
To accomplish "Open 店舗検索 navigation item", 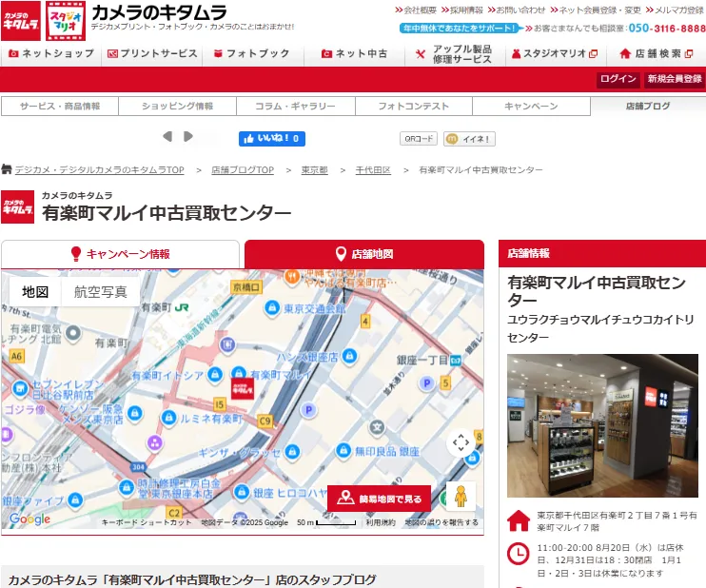I will pyautogui.click(x=656, y=53).
